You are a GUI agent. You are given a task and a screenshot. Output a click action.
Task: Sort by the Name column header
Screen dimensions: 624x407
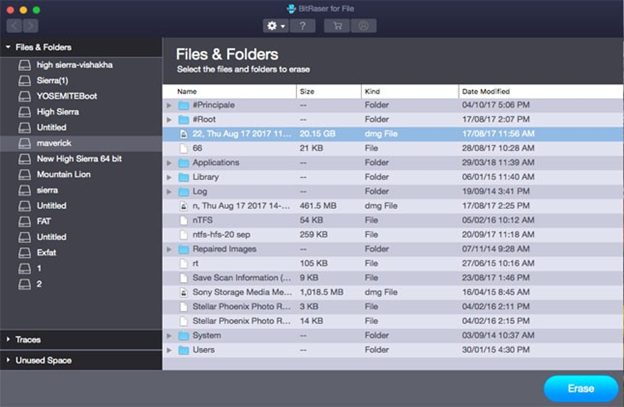pyautogui.click(x=230, y=92)
